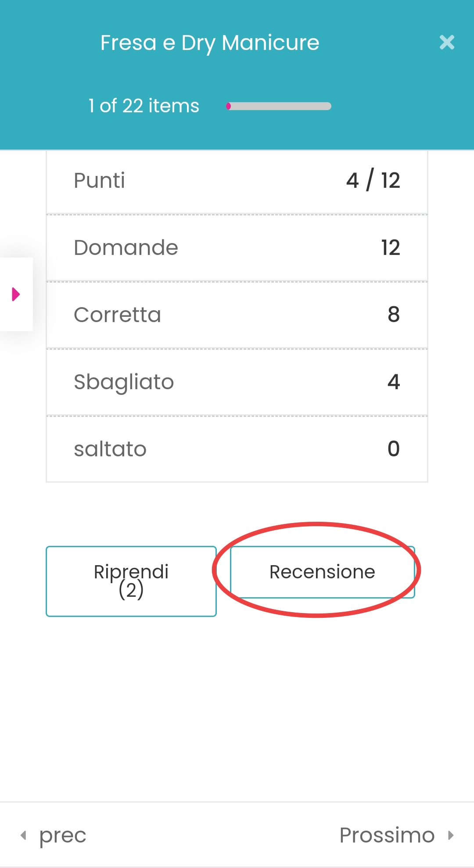Click the saltato count of 0
Image resolution: width=474 pixels, height=868 pixels.
click(394, 449)
